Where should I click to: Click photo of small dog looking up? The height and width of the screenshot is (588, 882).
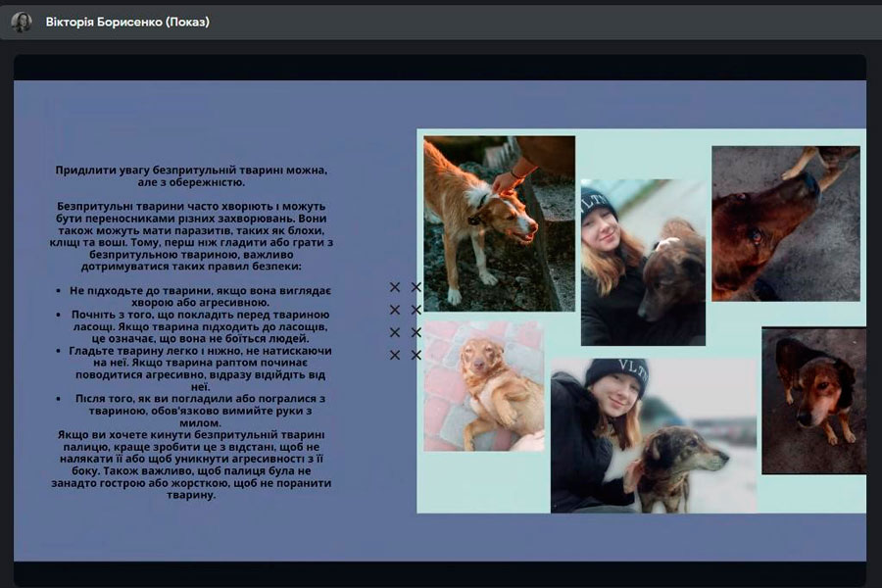[813, 400]
